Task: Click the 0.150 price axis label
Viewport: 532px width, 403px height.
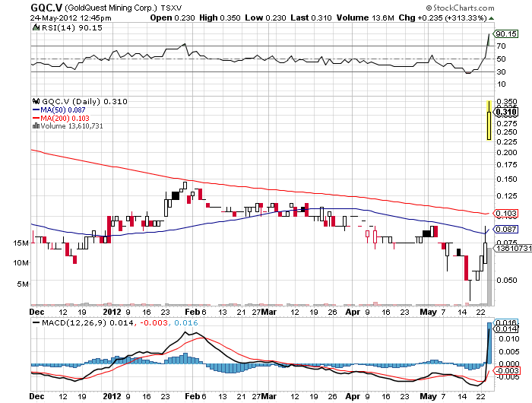Action: pos(507,179)
